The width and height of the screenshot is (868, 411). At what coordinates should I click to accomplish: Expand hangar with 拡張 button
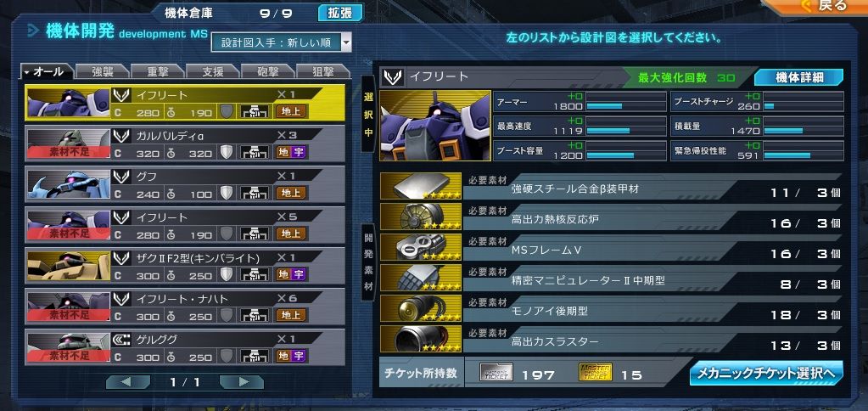pos(340,13)
